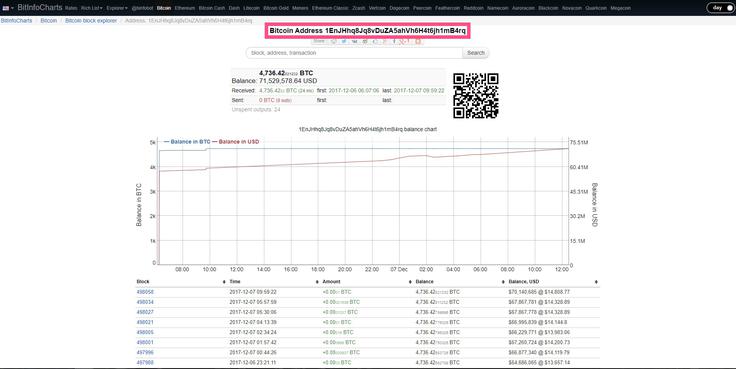Click the Sent 0 BTC value
The image size is (736, 369).
tap(275, 100)
